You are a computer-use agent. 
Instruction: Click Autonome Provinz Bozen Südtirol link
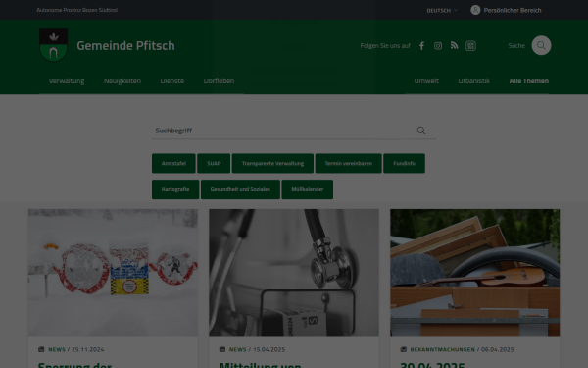76,10
